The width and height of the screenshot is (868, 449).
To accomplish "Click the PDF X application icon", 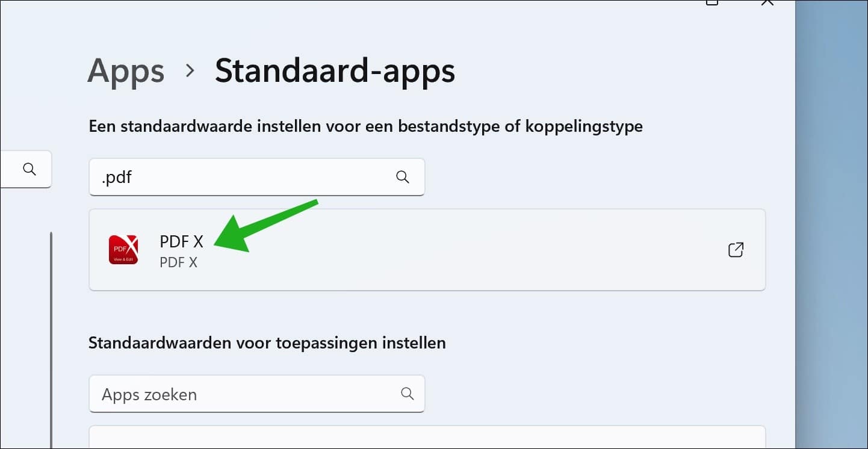I will coord(123,249).
